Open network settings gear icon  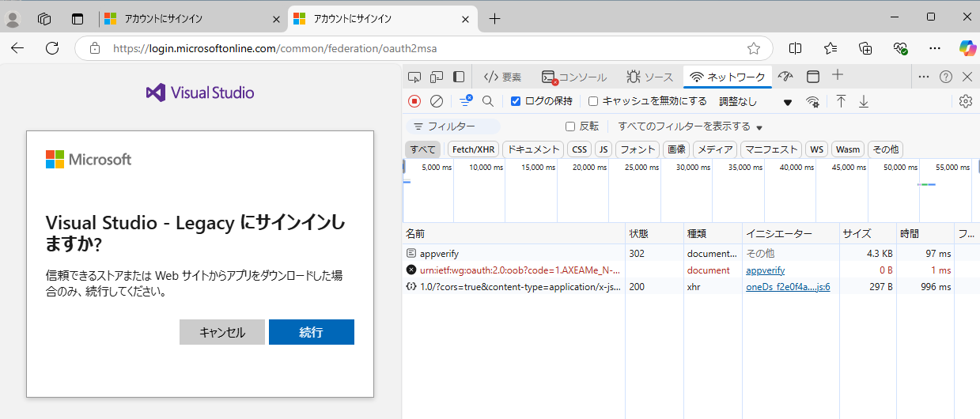pos(965,101)
